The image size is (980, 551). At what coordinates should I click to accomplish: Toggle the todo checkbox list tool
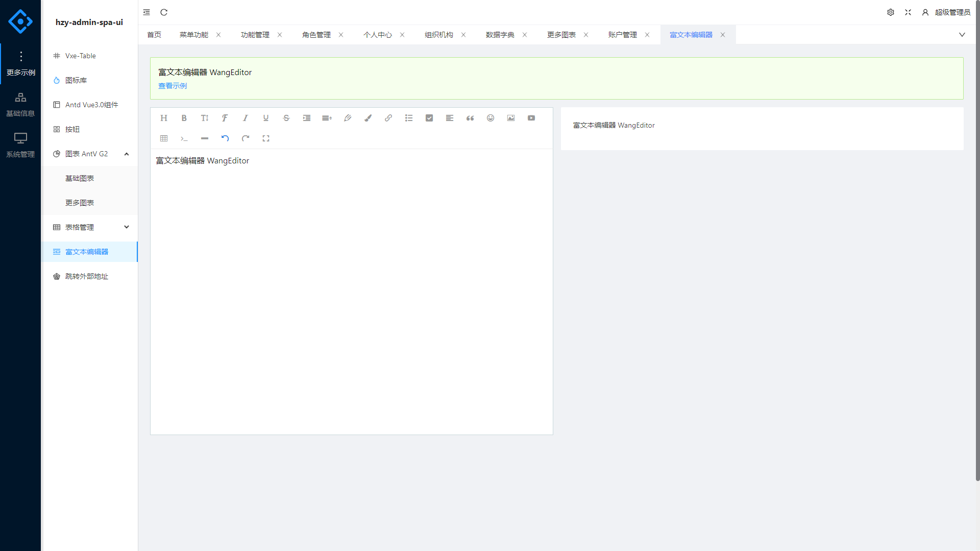429,118
